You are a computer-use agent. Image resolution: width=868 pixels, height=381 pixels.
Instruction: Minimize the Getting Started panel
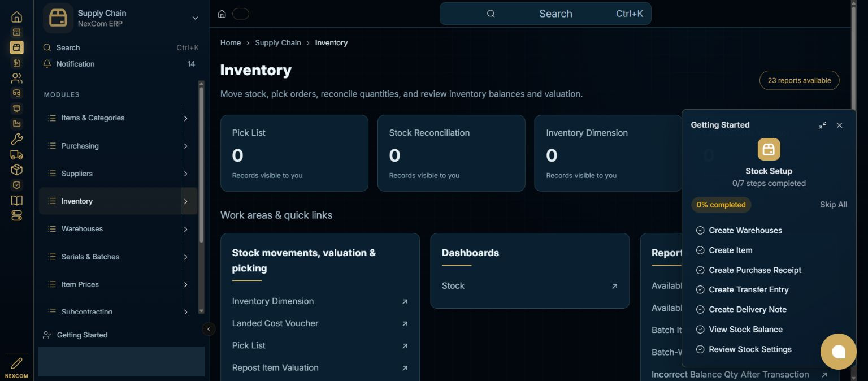tap(822, 125)
